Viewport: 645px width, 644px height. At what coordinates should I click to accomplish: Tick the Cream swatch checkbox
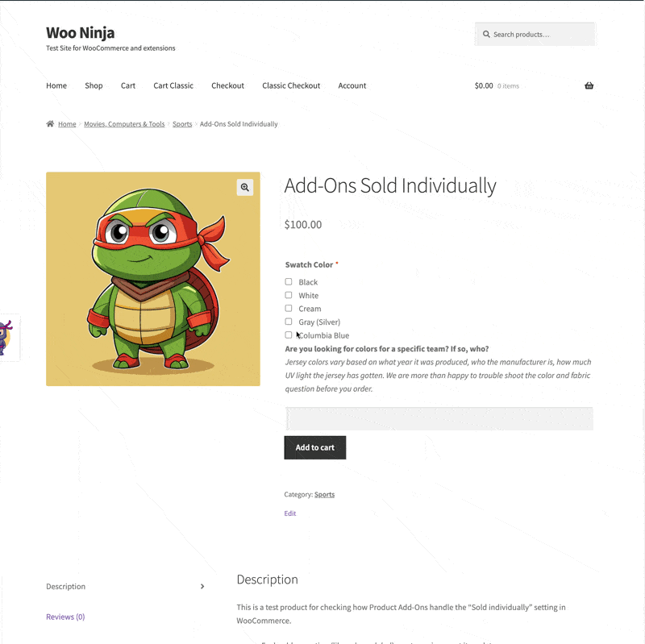[289, 309]
